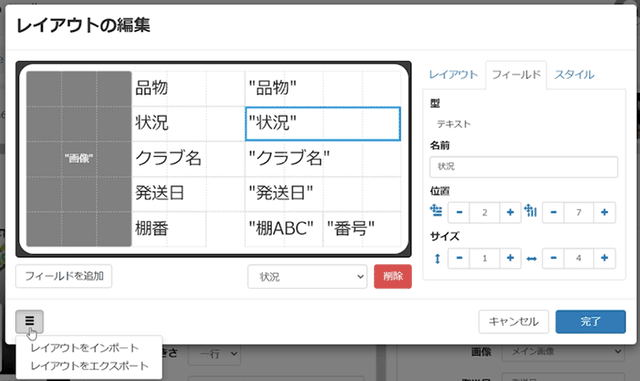Image resolution: width=640 pixels, height=381 pixels.
Task: Increase the size value of 1
Action: pos(510,258)
